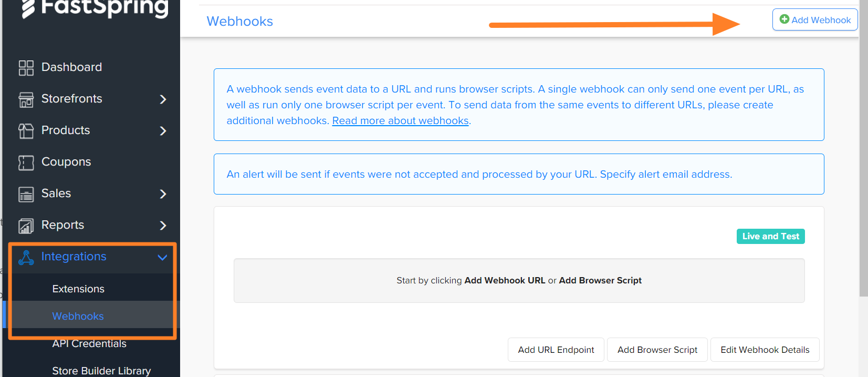868x377 pixels.
Task: Expand the Products submenu chevron
Action: tap(163, 131)
